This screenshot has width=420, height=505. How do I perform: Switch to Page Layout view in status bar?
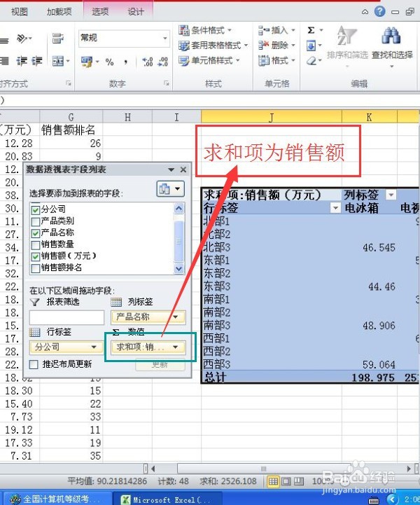pyautogui.click(x=286, y=481)
